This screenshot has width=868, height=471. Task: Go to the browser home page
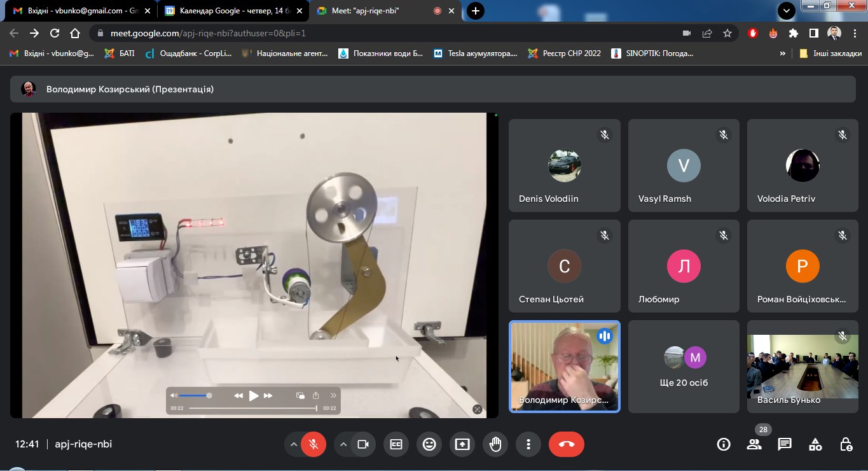tap(75, 33)
